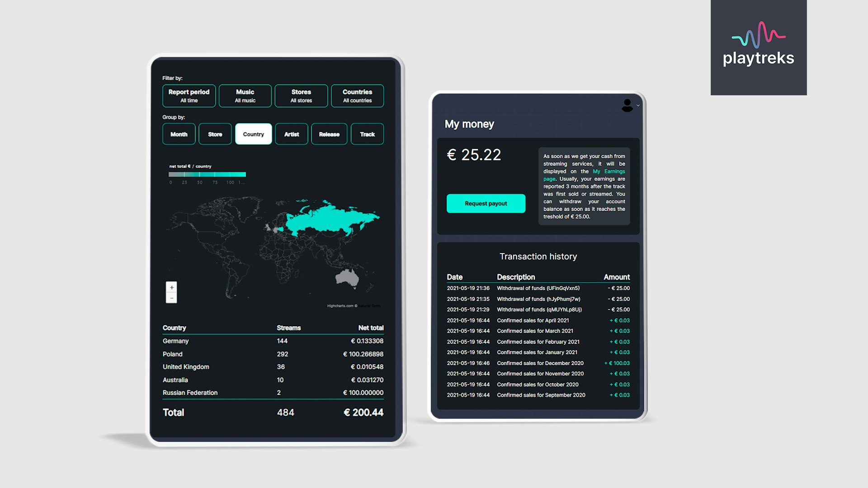This screenshot has width=868, height=488.
Task: Open the Stores filter dropdown
Action: (301, 96)
